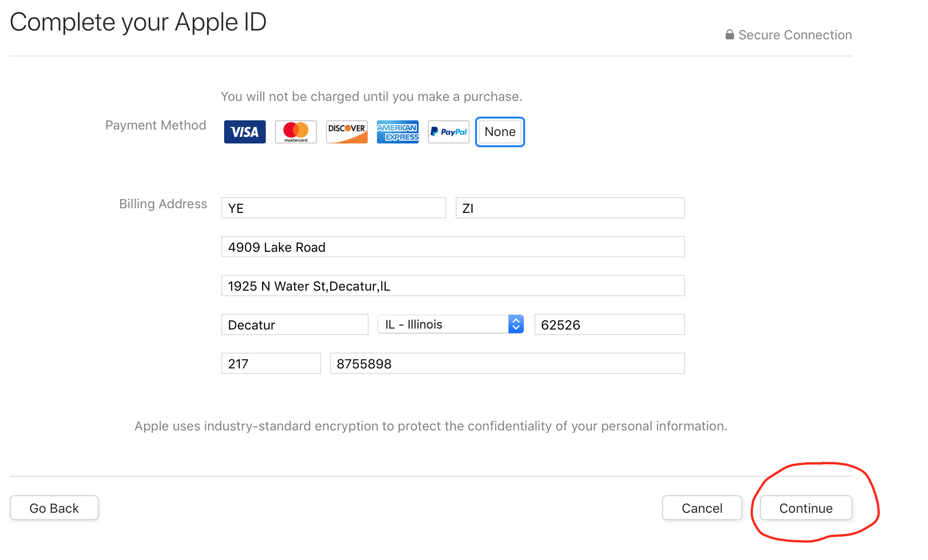This screenshot has height=560, width=928.
Task: Edit the first name field YE
Action: point(333,208)
